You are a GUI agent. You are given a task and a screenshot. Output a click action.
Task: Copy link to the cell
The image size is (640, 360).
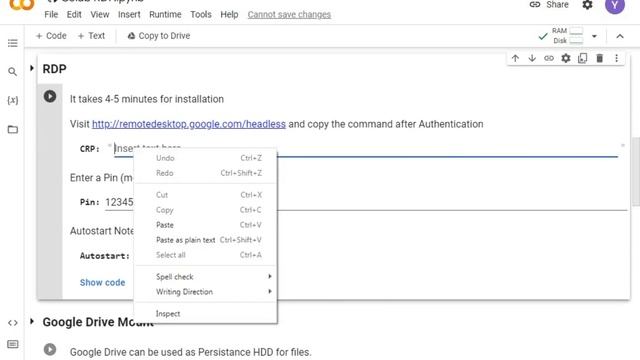click(549, 58)
